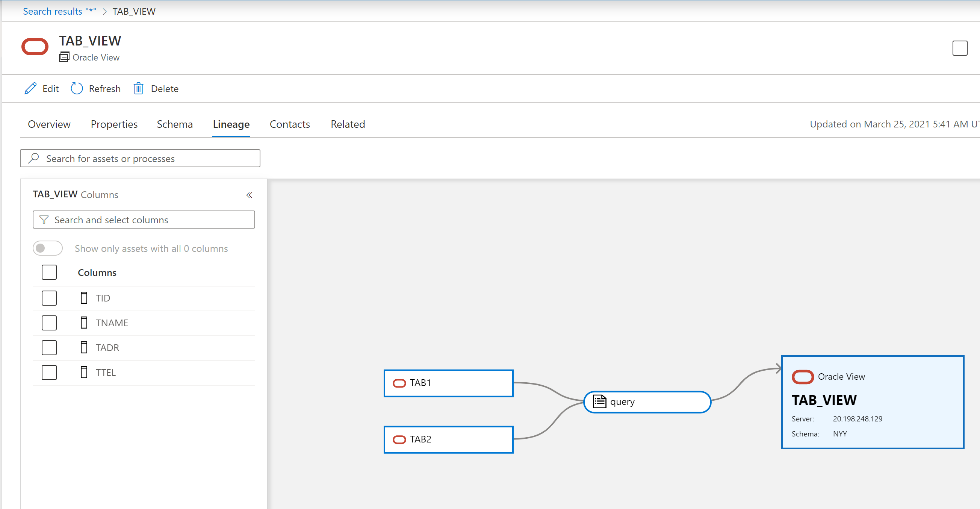This screenshot has width=980, height=509.
Task: Click Search and select columns input
Action: (x=144, y=220)
